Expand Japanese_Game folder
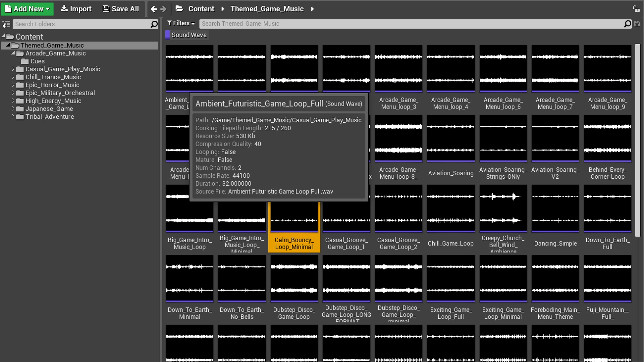 (x=13, y=109)
